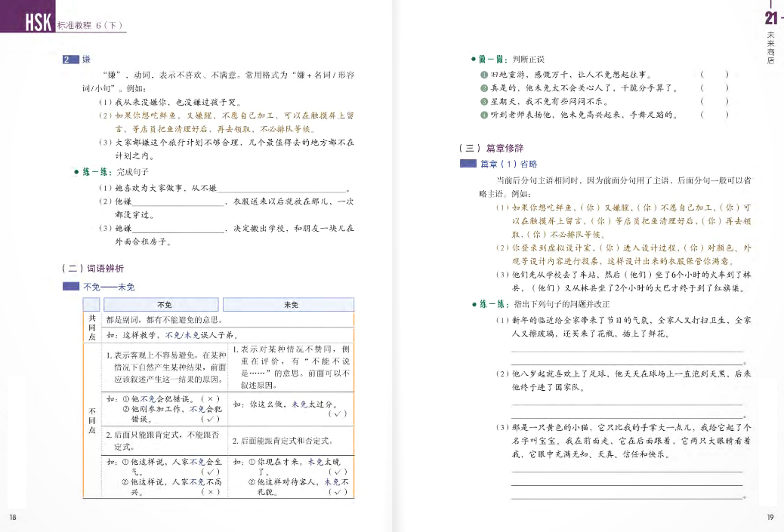
Task: Click the 不同点 row label in the table
Action: [91, 420]
